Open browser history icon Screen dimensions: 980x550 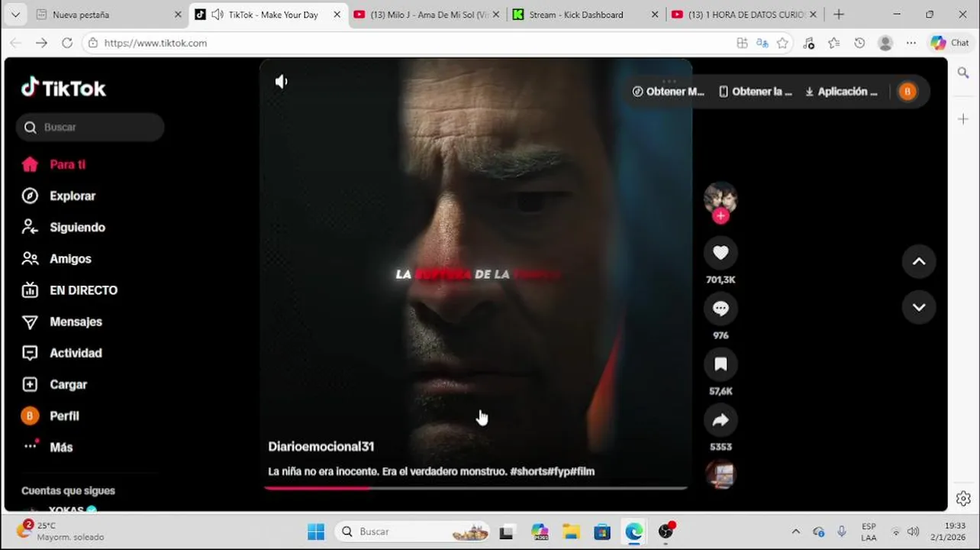(x=859, y=43)
